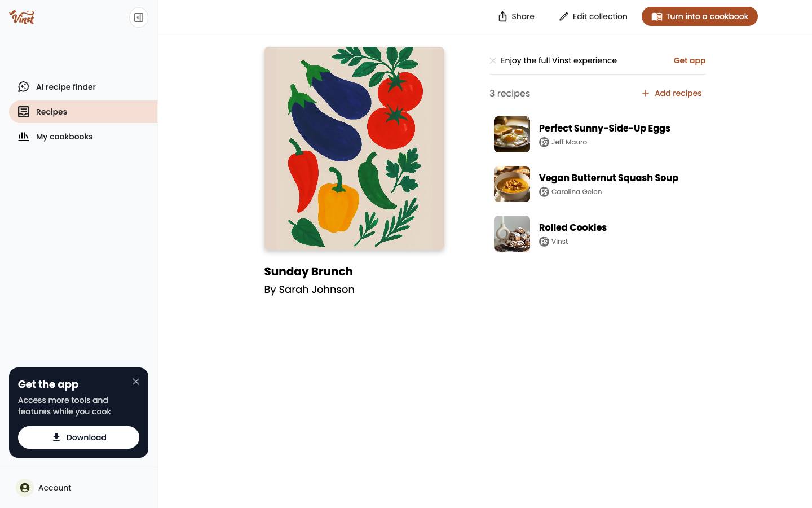Follow the Get app link
This screenshot has height=508, width=812.
pyautogui.click(x=689, y=60)
